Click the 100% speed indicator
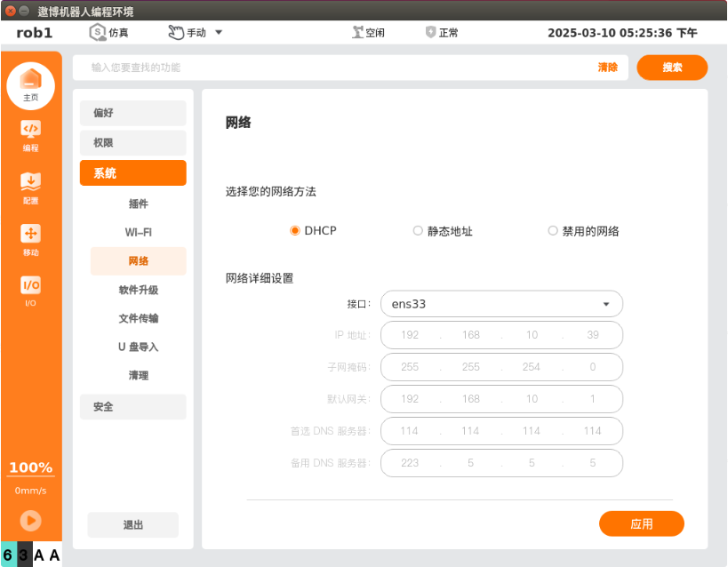Viewport: 728px width, 567px height. [30, 468]
